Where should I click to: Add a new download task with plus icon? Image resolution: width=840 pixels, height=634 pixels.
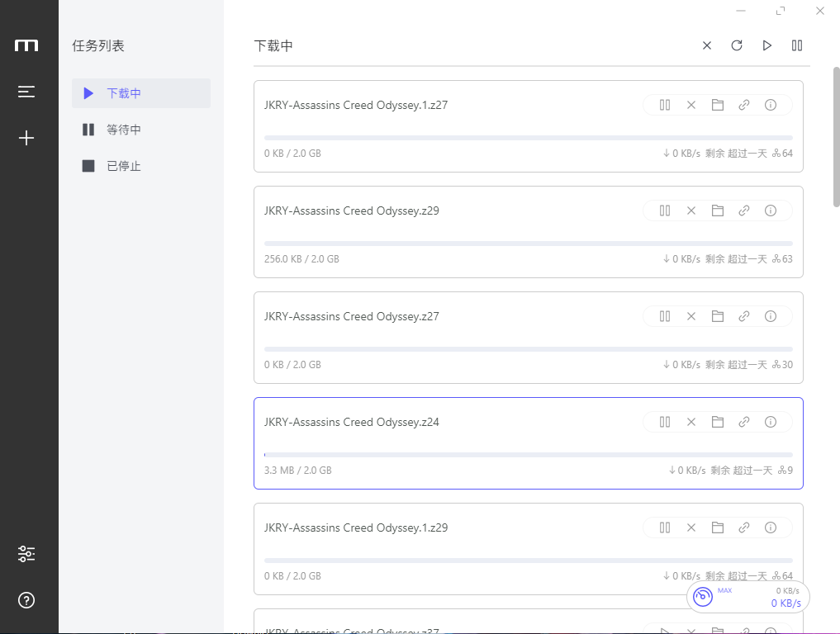click(26, 138)
